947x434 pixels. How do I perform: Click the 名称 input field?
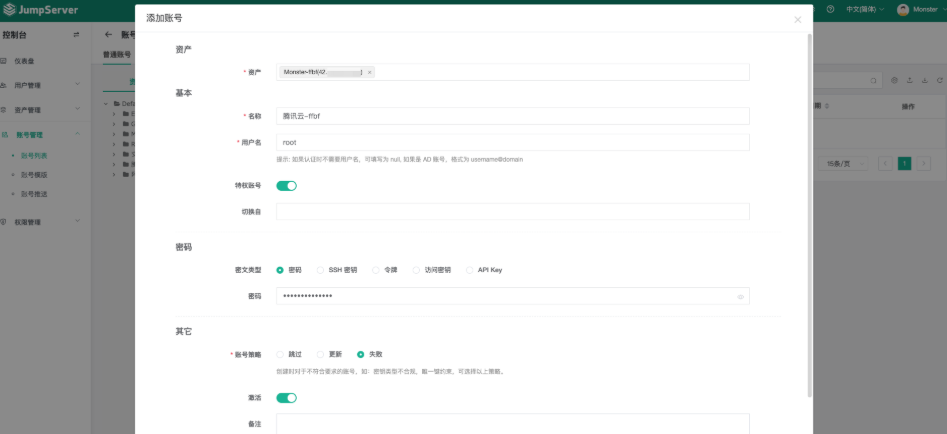513,116
